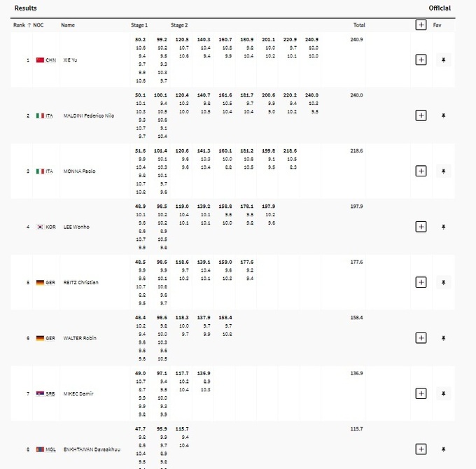Expand details for MIKEC Damir's row
The width and height of the screenshot is (476, 469).
(x=421, y=393)
